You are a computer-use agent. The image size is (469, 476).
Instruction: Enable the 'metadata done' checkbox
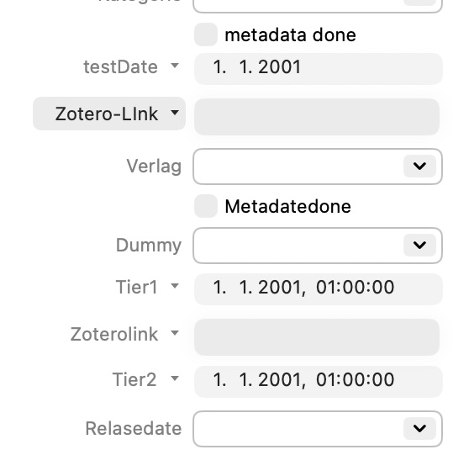206,34
